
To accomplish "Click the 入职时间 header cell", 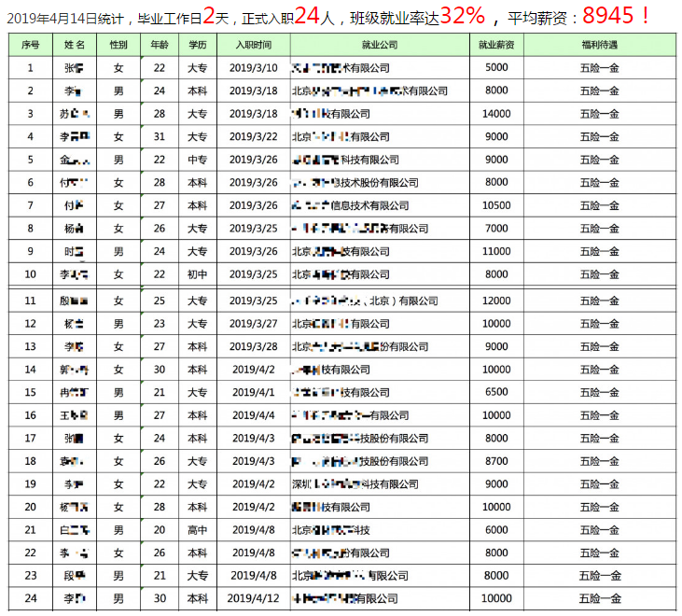I will [x=253, y=45].
